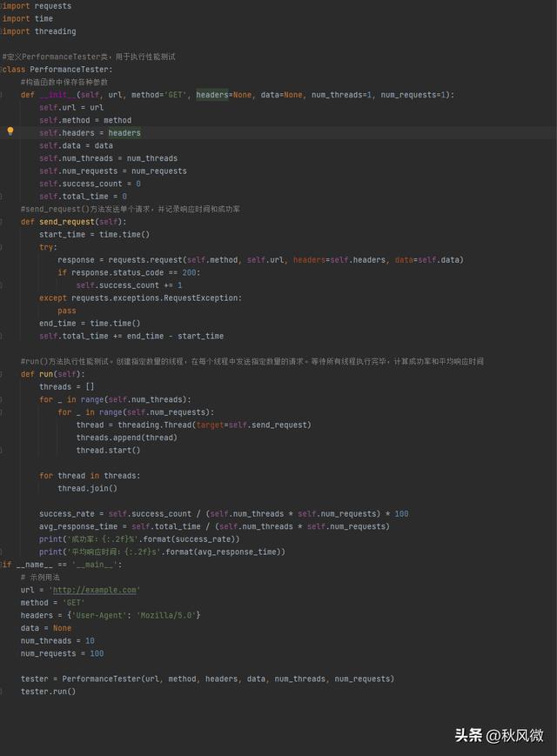Click the '#run()' comment line

(x=252, y=362)
